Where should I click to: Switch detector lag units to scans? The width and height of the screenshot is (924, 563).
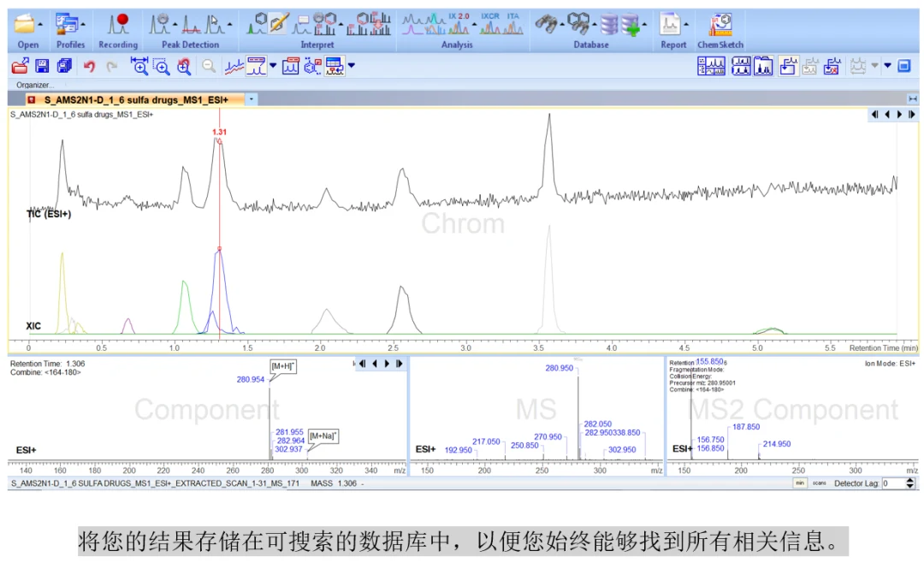point(819,483)
